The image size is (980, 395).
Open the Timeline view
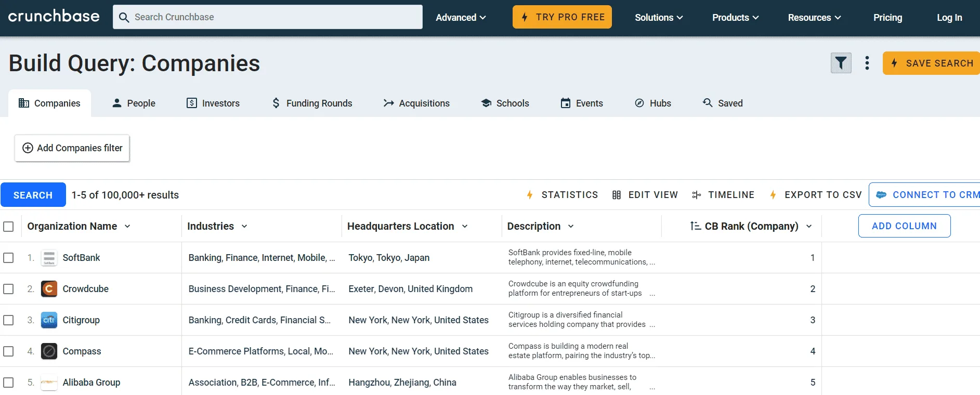(x=723, y=195)
